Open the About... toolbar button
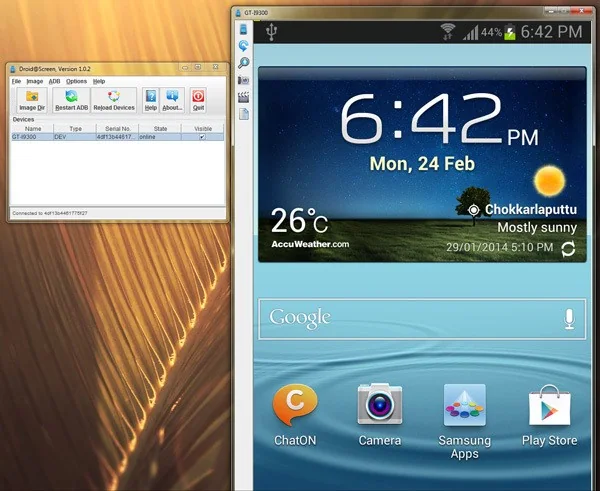Screen dimensions: 600x491 click(172, 100)
